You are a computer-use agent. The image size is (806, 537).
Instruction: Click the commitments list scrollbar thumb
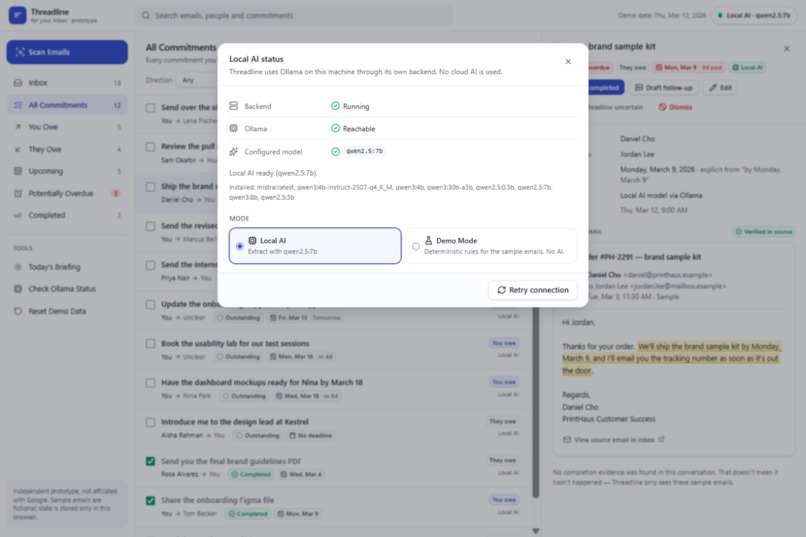pos(536,402)
